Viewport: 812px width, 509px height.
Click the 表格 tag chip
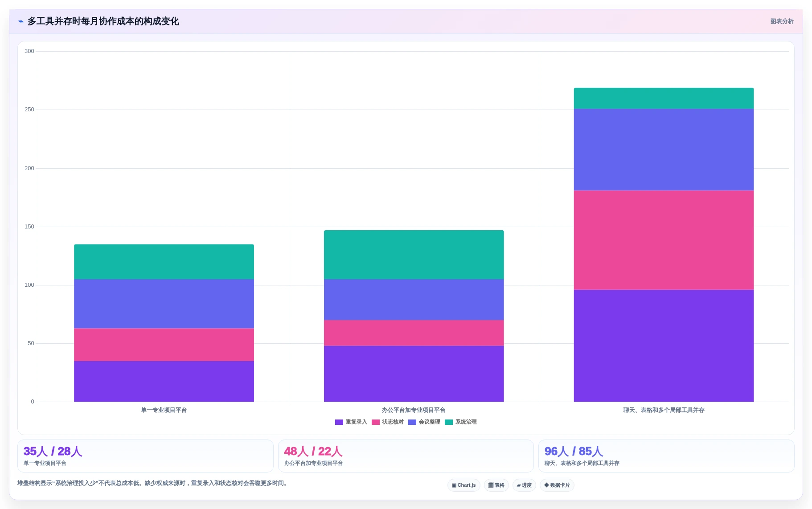coord(496,485)
